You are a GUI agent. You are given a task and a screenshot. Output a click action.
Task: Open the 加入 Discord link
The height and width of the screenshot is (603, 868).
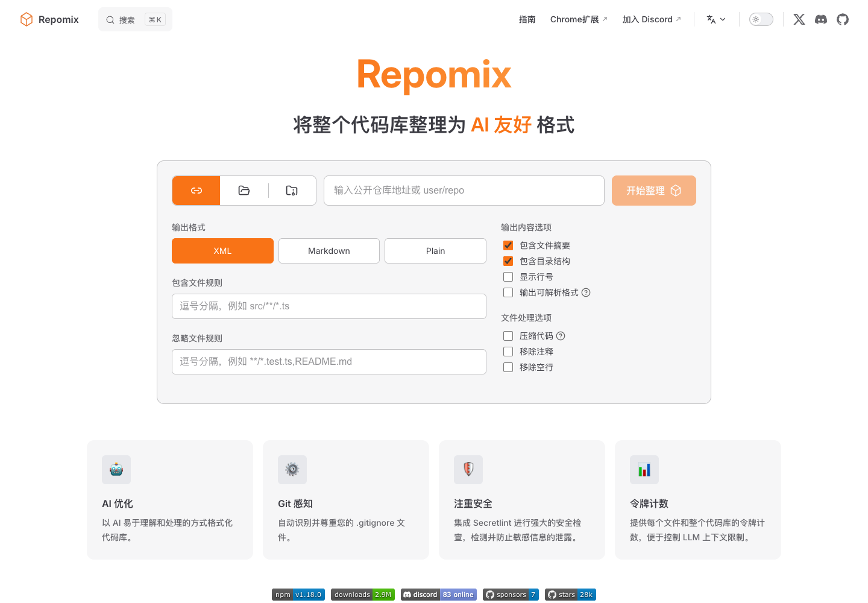tap(652, 19)
